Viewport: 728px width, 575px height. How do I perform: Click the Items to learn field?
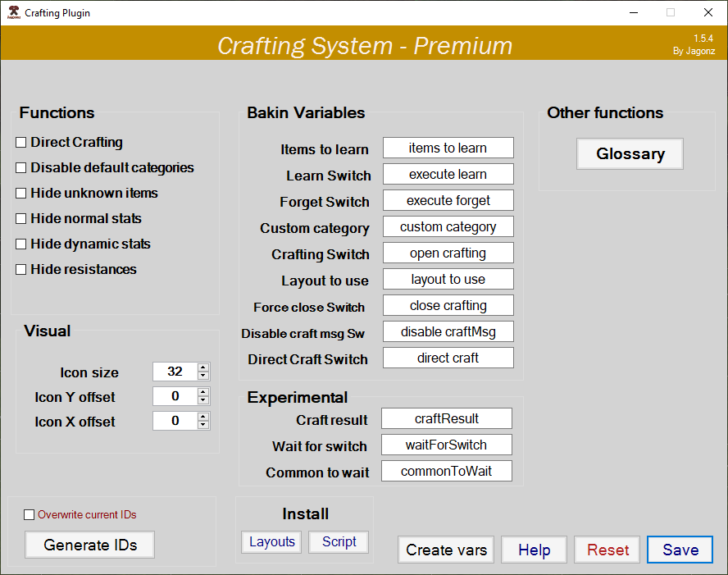(x=448, y=148)
